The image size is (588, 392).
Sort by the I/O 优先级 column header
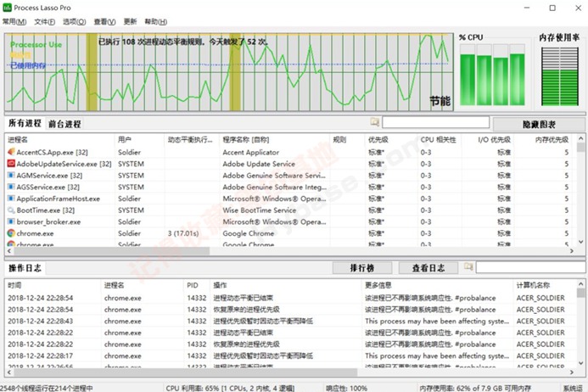tap(488, 139)
